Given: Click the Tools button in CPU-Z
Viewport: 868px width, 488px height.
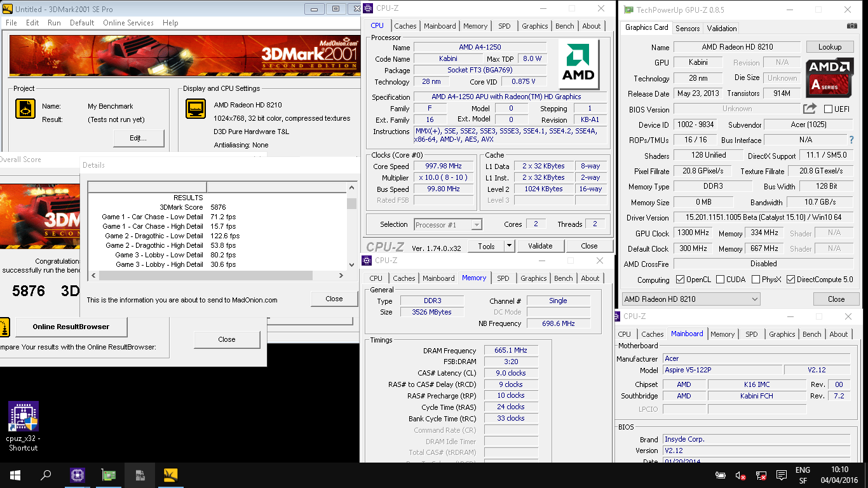Looking at the screenshot, I should point(487,246).
